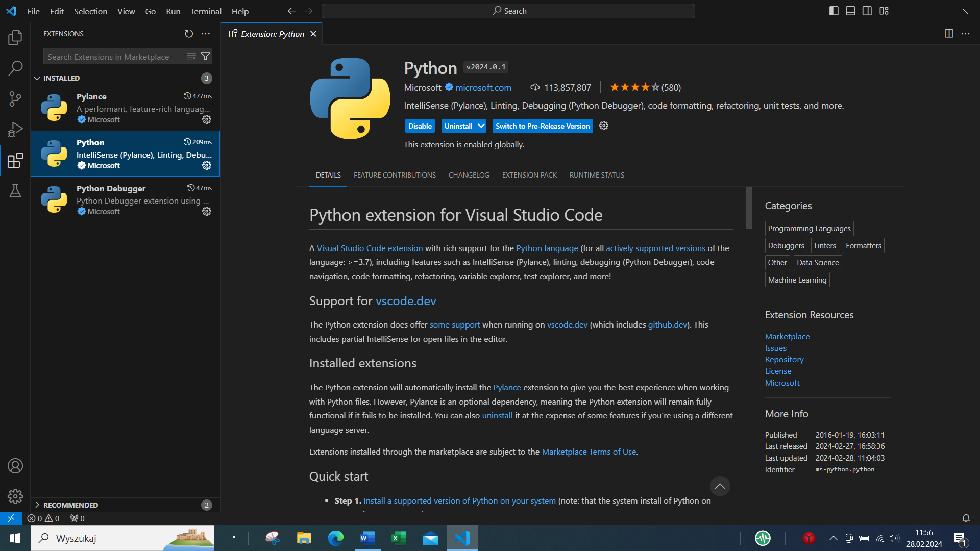The height and width of the screenshot is (551, 980).
Task: Split the editor to the right
Action: pos(949,34)
